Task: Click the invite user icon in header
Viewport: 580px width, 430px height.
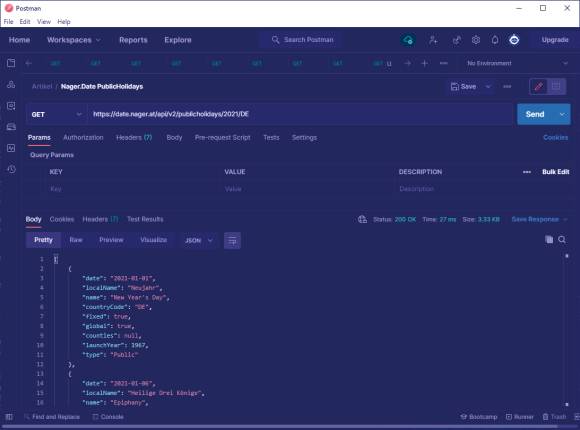Action: (x=433, y=40)
